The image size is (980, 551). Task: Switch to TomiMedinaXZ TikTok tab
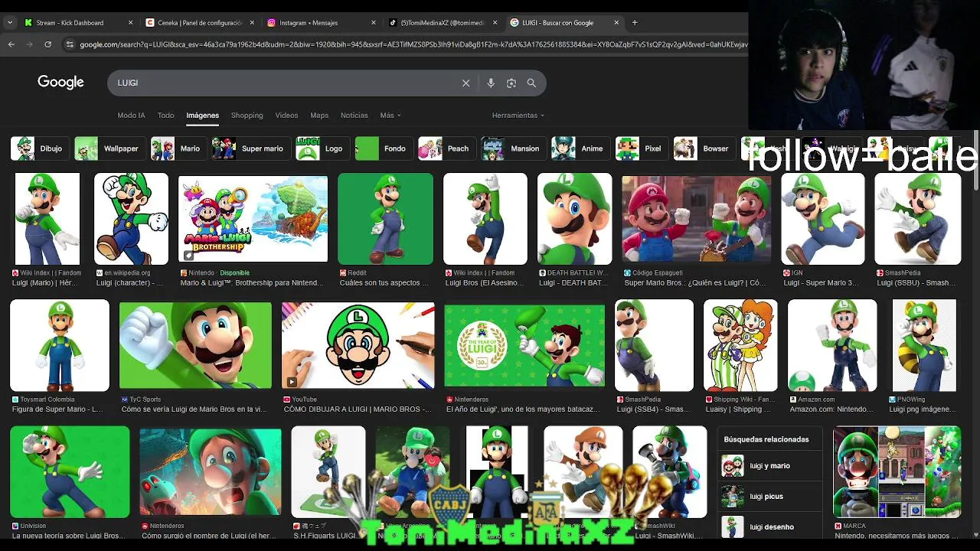(x=442, y=22)
